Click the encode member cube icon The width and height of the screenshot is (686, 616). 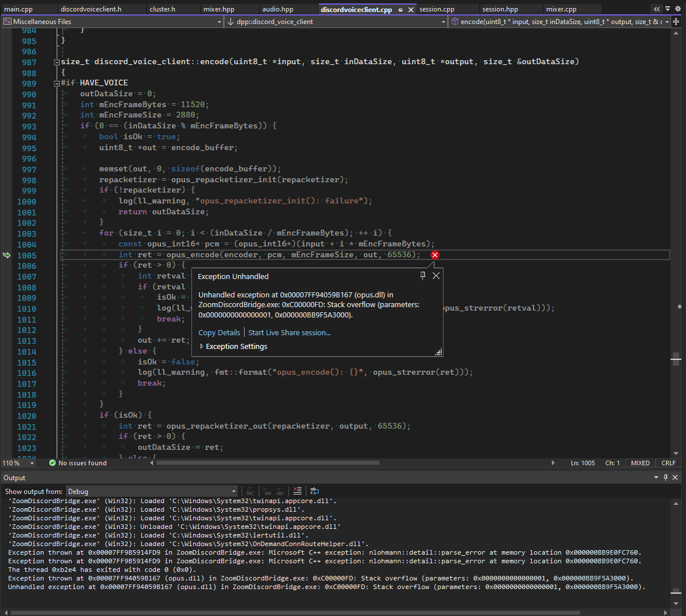(x=455, y=21)
